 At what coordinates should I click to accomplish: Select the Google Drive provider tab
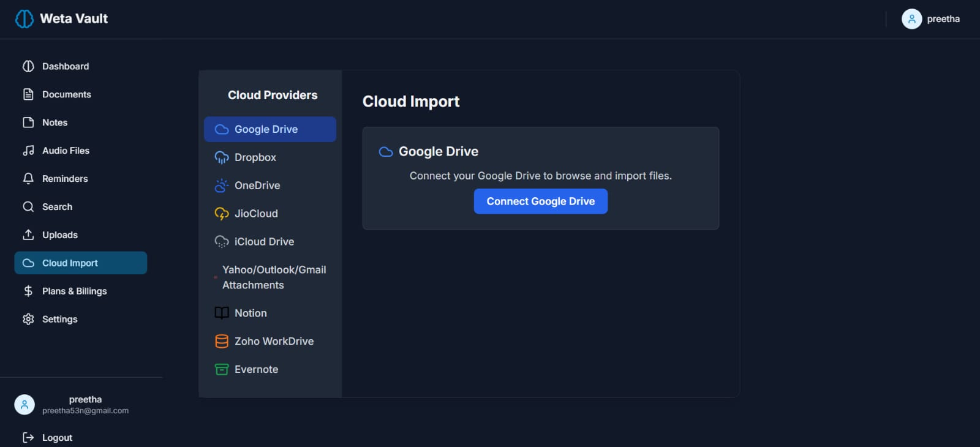click(x=270, y=129)
